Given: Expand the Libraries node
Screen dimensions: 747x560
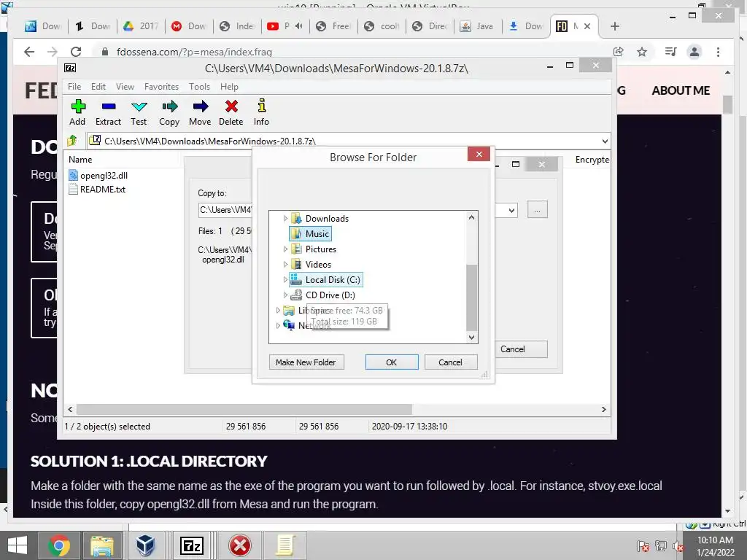Looking at the screenshot, I should (x=278, y=310).
